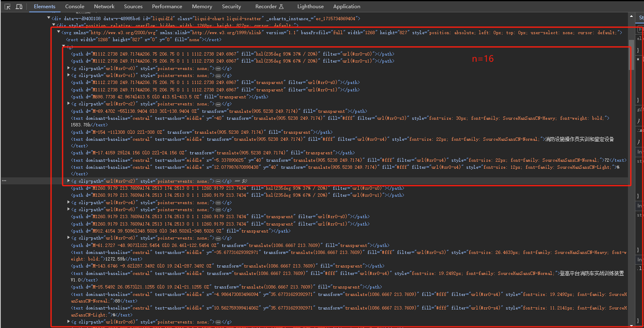
Task: Click the text value 1583.78h
Action: pyautogui.click(x=81, y=125)
